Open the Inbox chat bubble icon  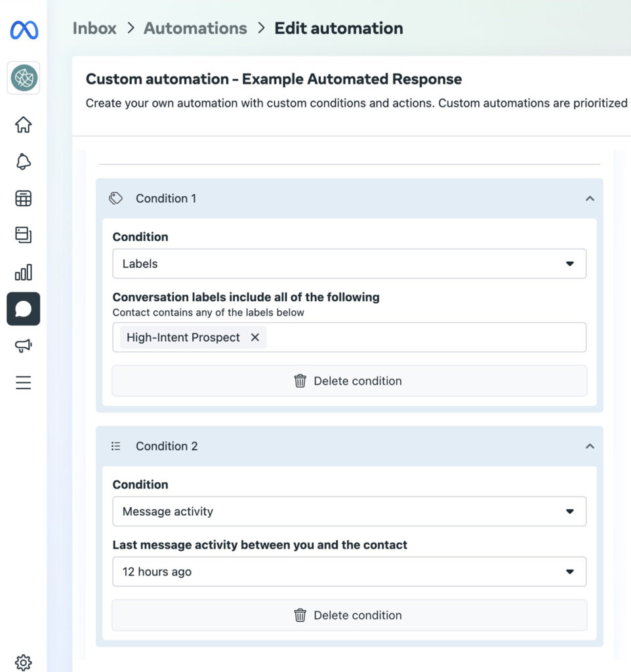point(23,308)
